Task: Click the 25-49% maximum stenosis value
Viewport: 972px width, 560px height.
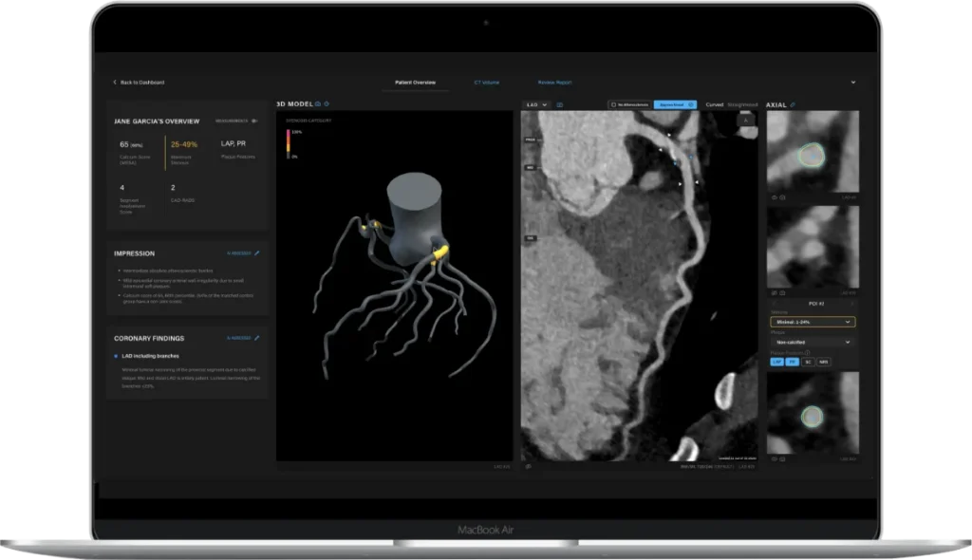Action: tap(184, 144)
